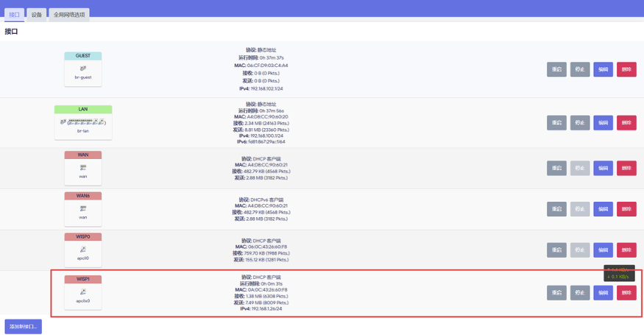Click the LAN interface name label
Viewport: 644px width, 335px height.
[83, 110]
